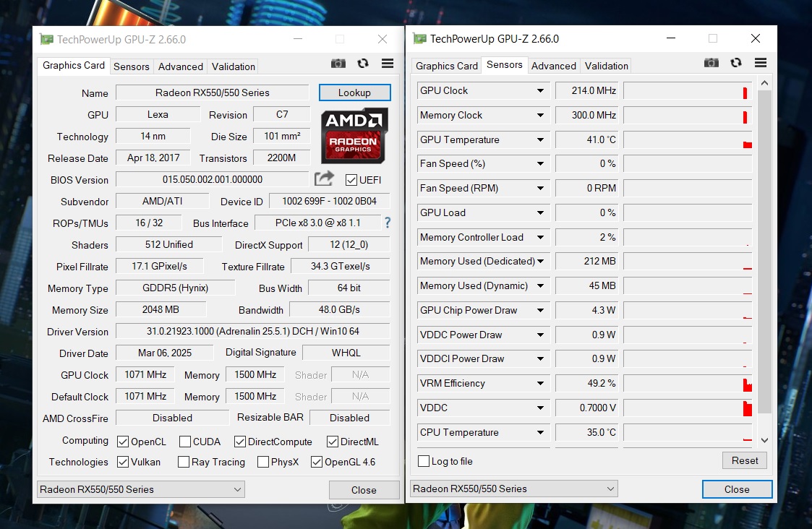
Task: Click the sensors list scrollbar thumb
Action: (x=764, y=251)
